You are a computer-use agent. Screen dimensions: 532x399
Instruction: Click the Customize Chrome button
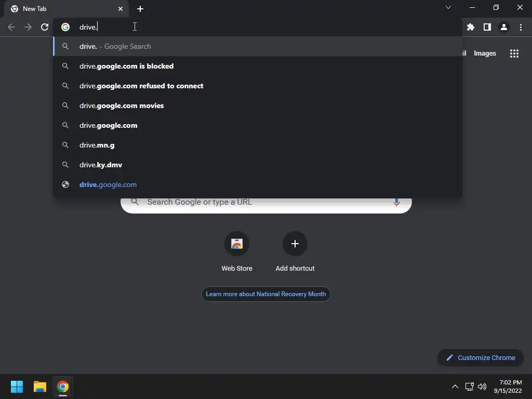pos(481,357)
